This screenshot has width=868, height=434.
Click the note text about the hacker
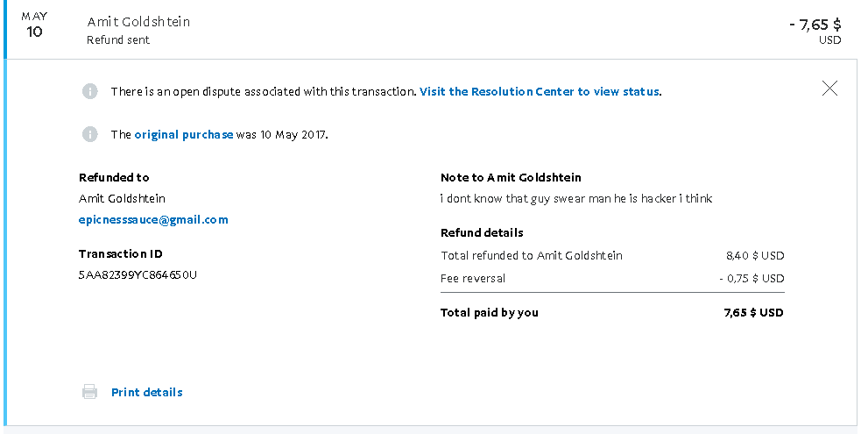coord(575,198)
